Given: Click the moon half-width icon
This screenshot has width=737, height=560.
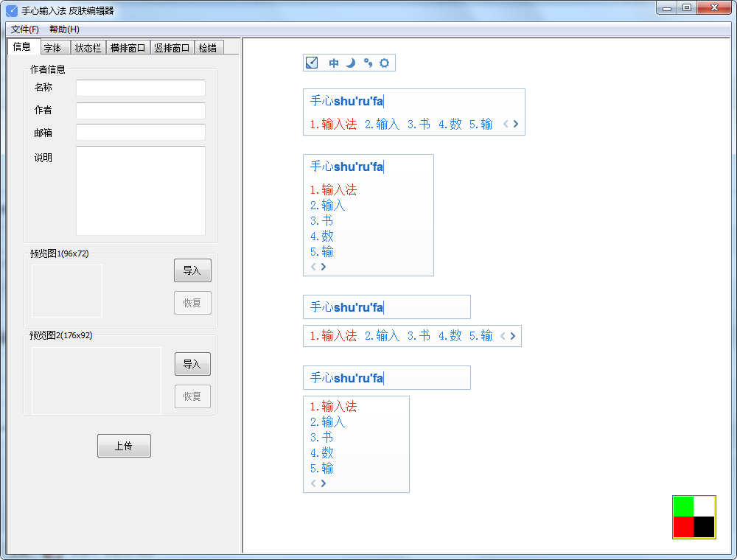Looking at the screenshot, I should pos(351,63).
